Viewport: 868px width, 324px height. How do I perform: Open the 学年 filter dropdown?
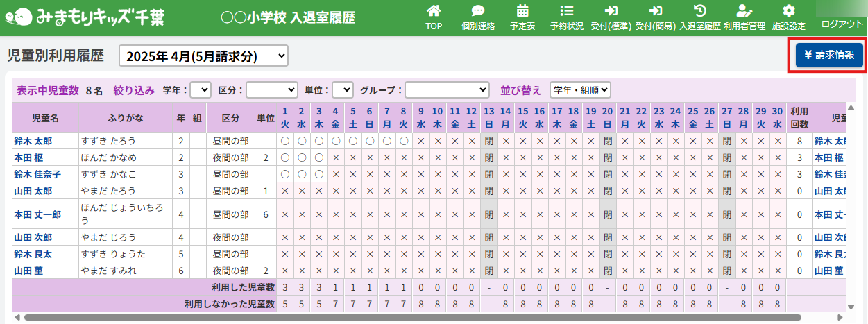pyautogui.click(x=201, y=89)
